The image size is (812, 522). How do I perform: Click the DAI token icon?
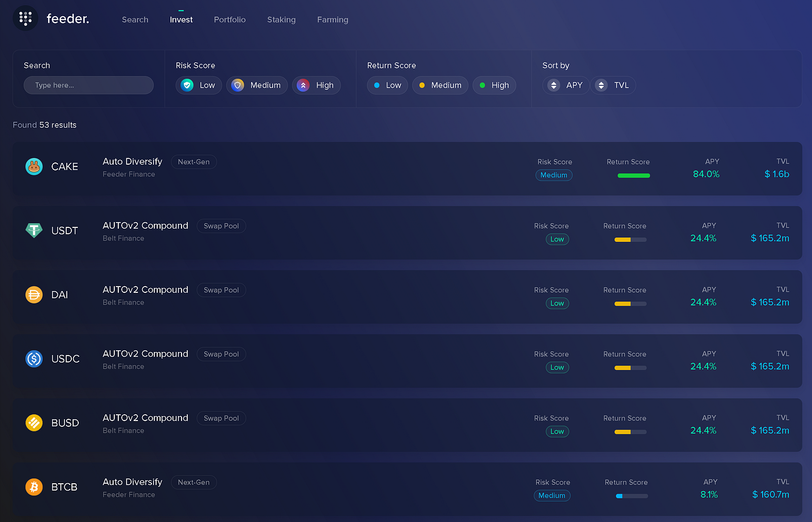coord(34,295)
